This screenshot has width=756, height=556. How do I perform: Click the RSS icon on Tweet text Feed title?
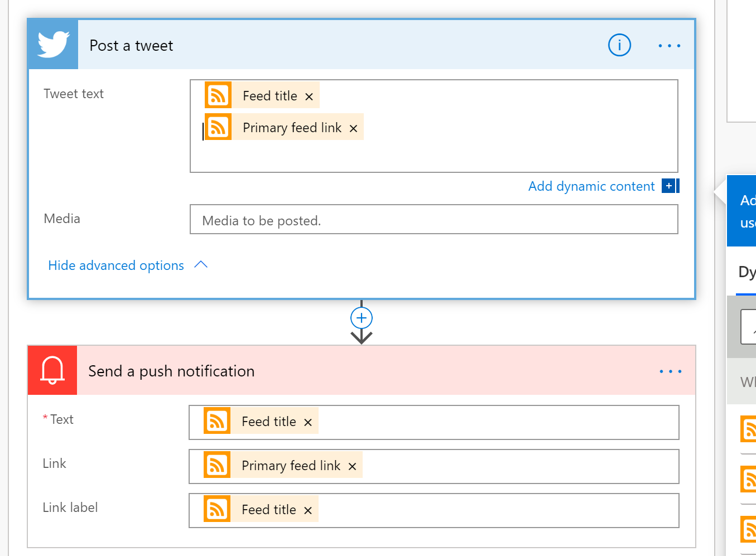coord(218,95)
